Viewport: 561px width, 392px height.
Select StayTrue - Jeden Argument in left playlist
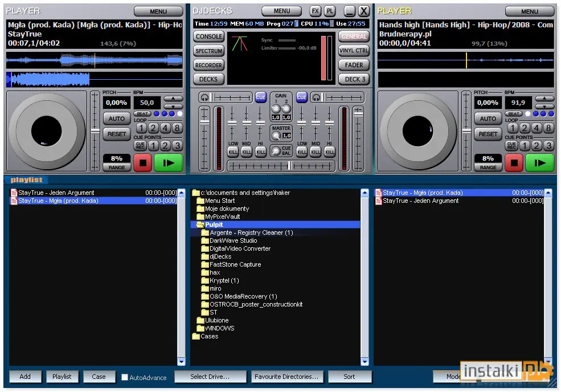click(x=93, y=193)
